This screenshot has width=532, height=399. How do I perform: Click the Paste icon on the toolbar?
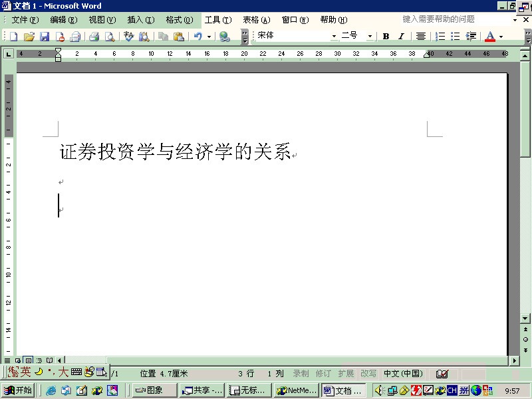pos(178,37)
